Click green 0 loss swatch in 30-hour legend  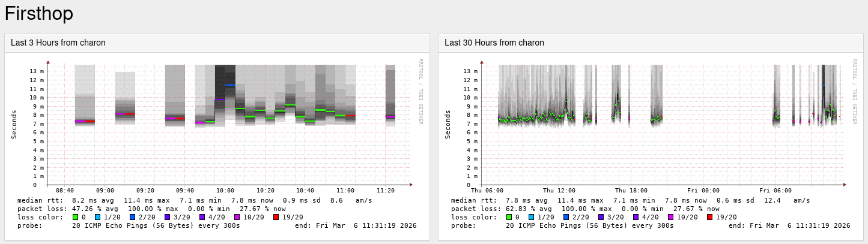pyautogui.click(x=509, y=217)
